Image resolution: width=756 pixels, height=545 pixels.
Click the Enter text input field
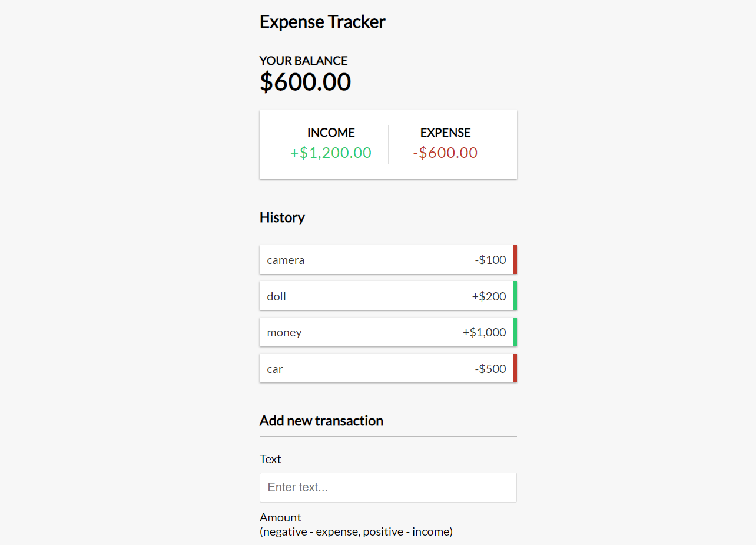(x=388, y=487)
